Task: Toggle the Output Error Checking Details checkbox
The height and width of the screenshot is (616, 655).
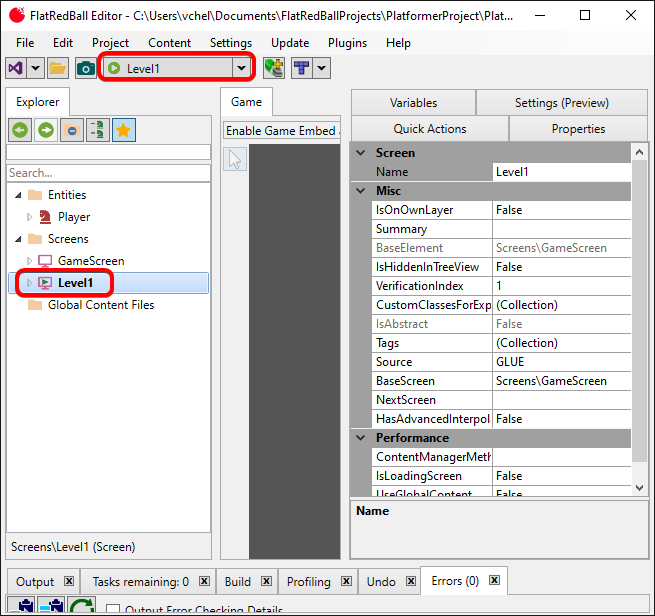Action: click(x=113, y=610)
